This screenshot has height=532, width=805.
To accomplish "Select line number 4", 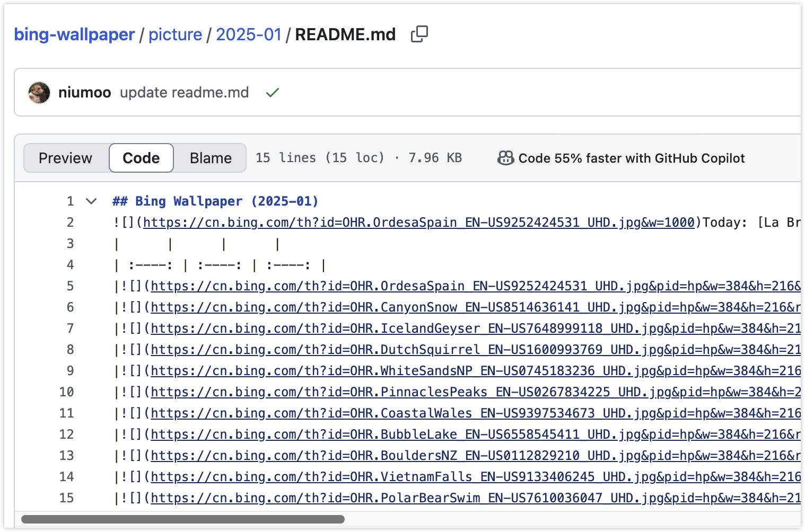I will 70,265.
